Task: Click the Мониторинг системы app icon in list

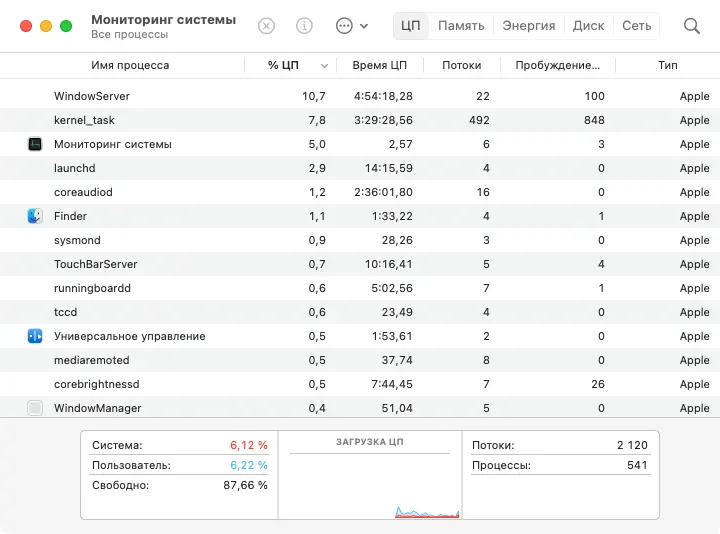Action: pos(35,144)
